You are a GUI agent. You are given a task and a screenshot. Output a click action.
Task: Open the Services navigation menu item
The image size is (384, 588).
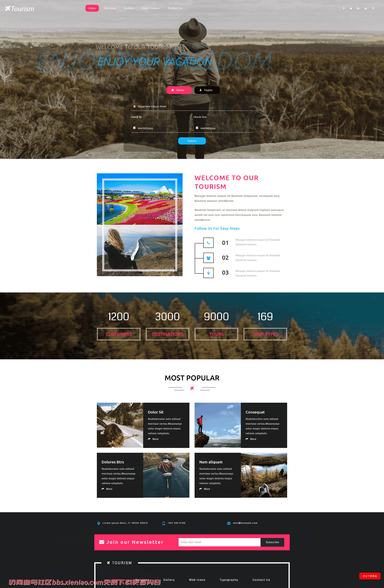click(x=110, y=8)
